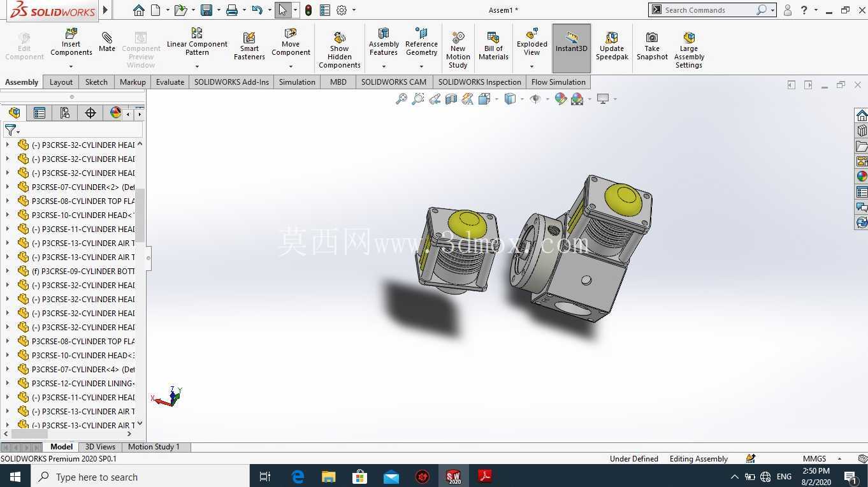Click the Undo arrow icon
This screenshot has width=868, height=487.
(x=257, y=10)
